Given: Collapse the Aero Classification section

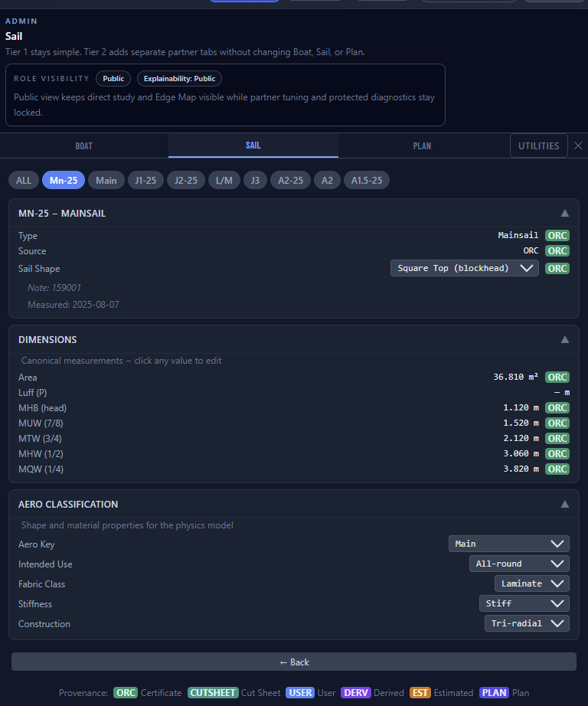Looking at the screenshot, I should click(565, 505).
